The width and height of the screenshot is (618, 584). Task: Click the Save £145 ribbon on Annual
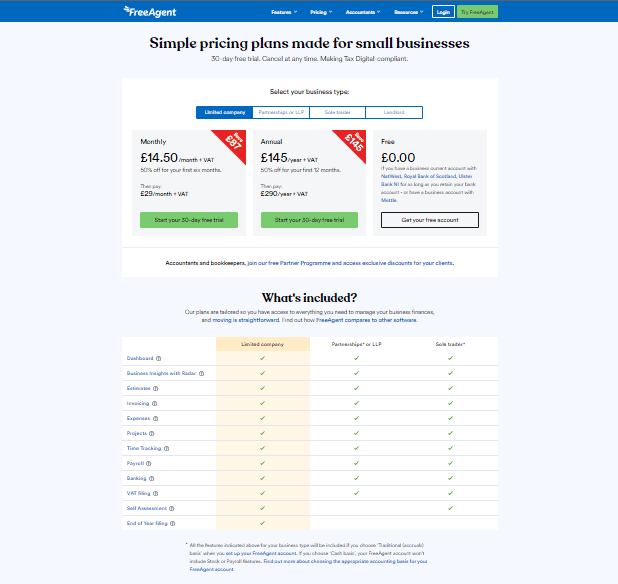354,141
